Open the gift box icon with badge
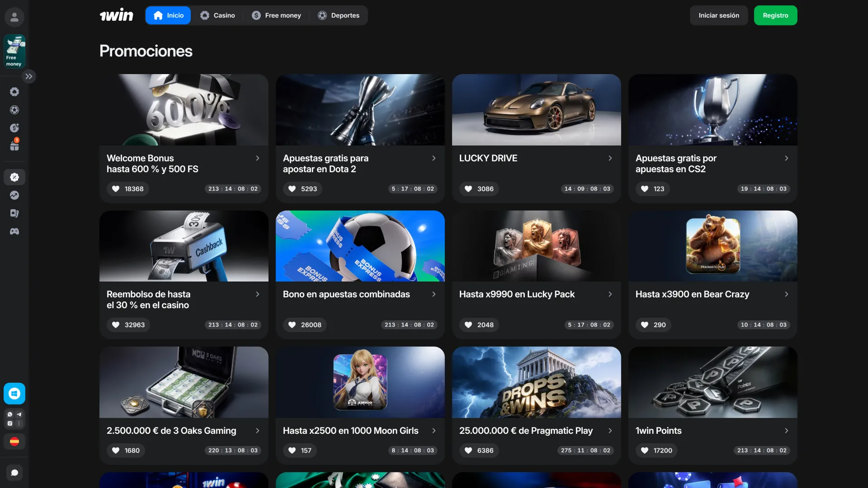 (14, 145)
